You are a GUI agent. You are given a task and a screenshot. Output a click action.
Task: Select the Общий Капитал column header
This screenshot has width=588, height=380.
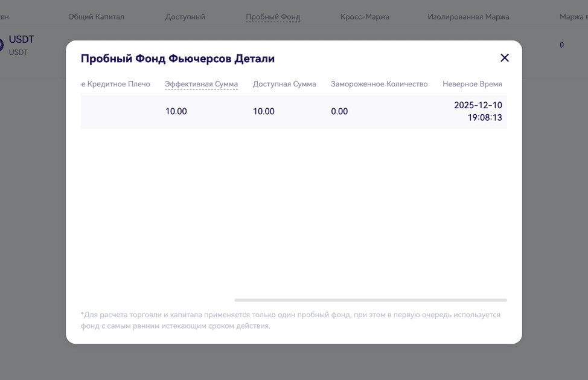96,17
